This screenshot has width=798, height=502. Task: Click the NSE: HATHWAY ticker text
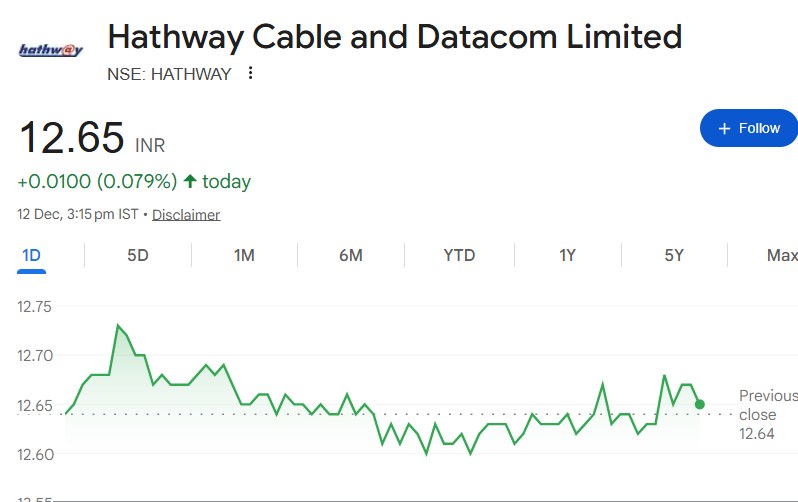(x=169, y=73)
